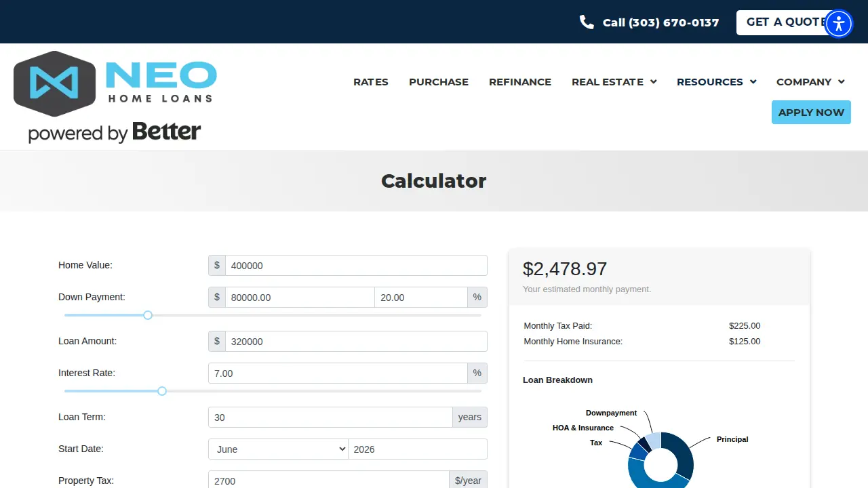Click the Loan Amount input field
This screenshot has height=488, width=868.
(356, 342)
